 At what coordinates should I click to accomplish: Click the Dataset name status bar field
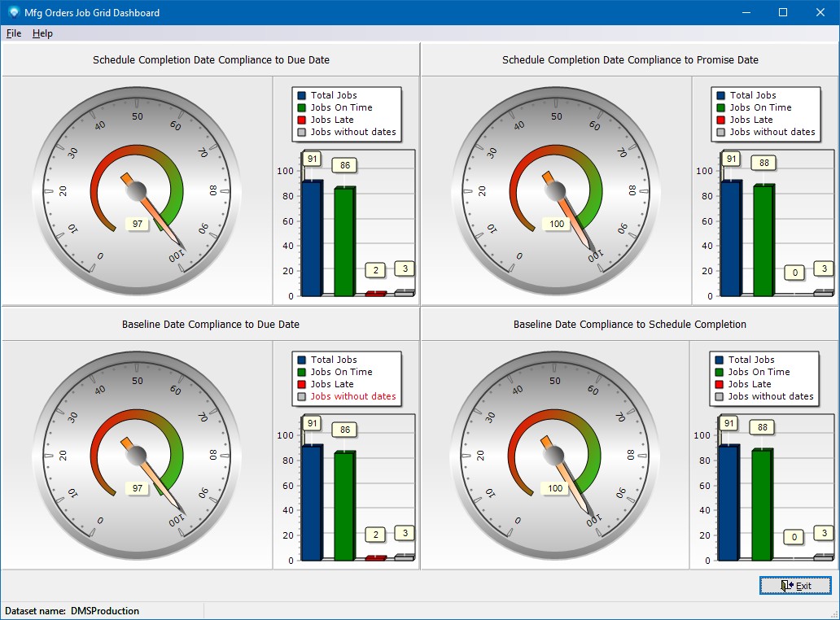pyautogui.click(x=72, y=611)
